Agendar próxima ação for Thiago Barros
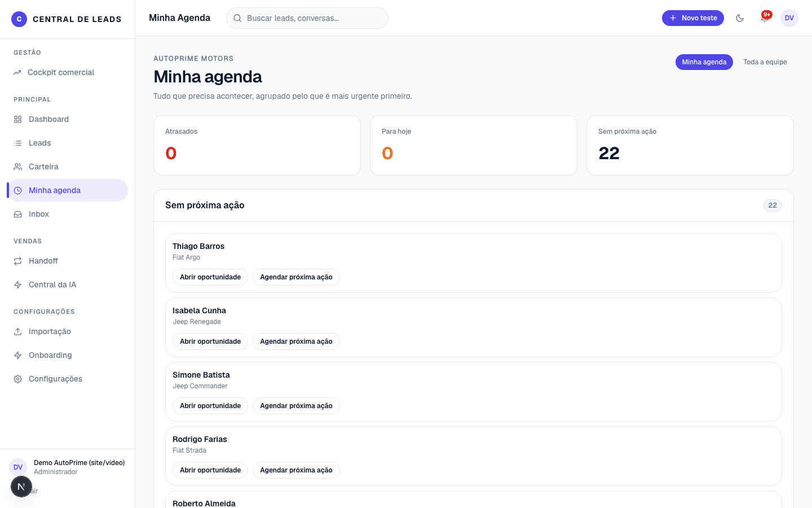The image size is (812, 508). (296, 277)
